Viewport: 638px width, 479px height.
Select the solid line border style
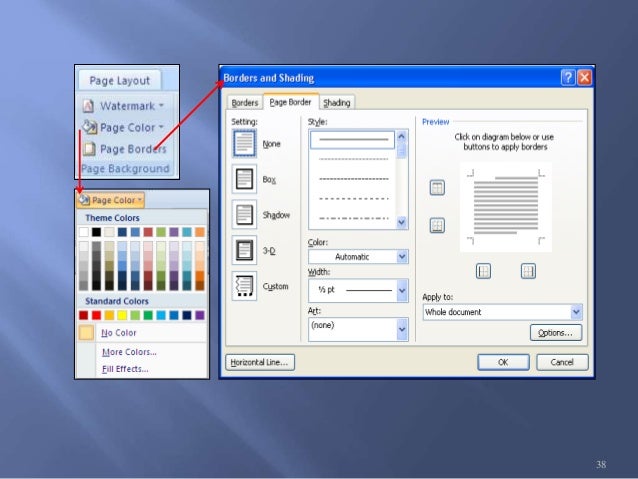coord(352,140)
